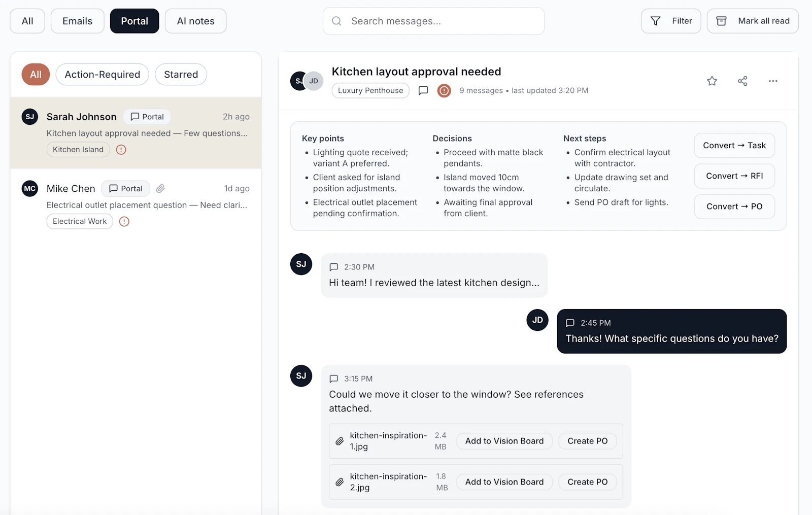Click the chat icon on the 2:45 PM message
This screenshot has height=515, width=812.
tap(570, 323)
